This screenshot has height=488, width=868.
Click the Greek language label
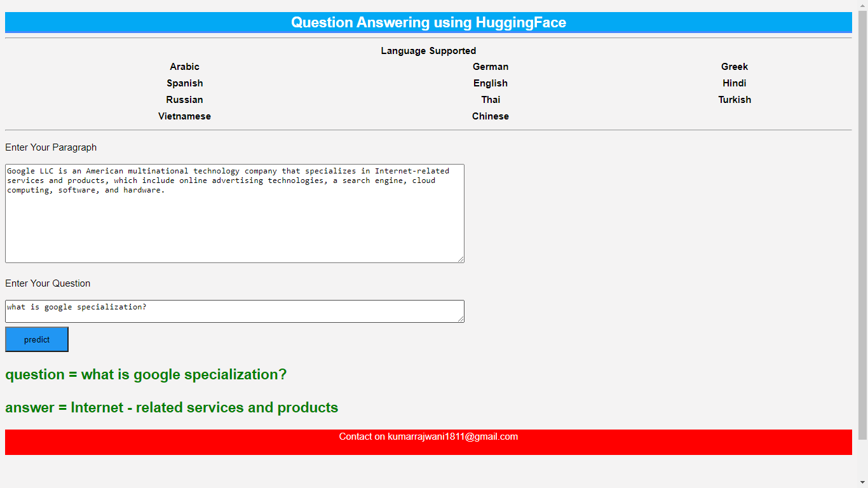tap(734, 67)
